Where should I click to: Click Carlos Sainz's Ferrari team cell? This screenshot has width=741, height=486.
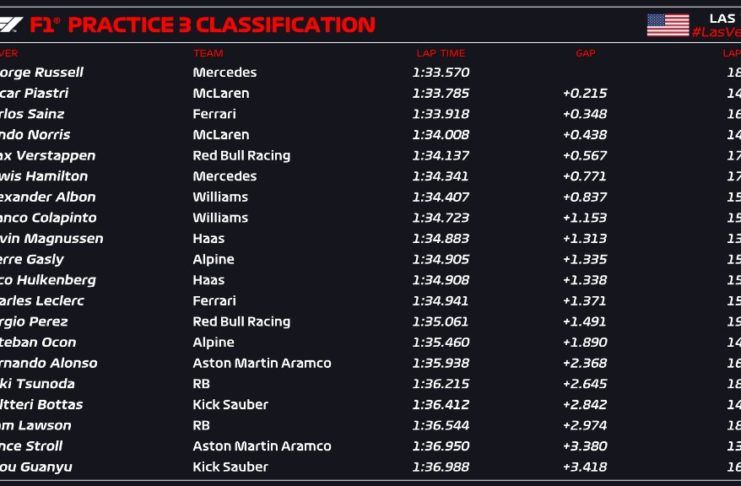coord(215,114)
